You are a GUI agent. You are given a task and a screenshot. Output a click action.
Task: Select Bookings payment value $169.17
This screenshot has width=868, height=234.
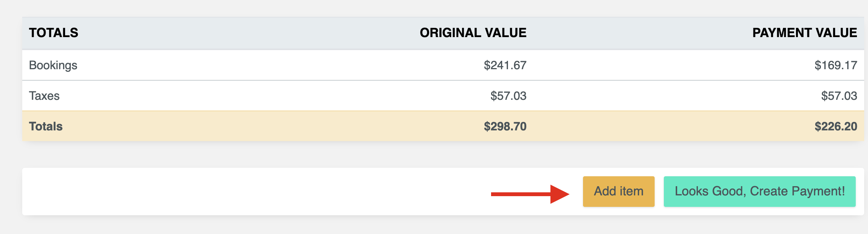(x=836, y=65)
